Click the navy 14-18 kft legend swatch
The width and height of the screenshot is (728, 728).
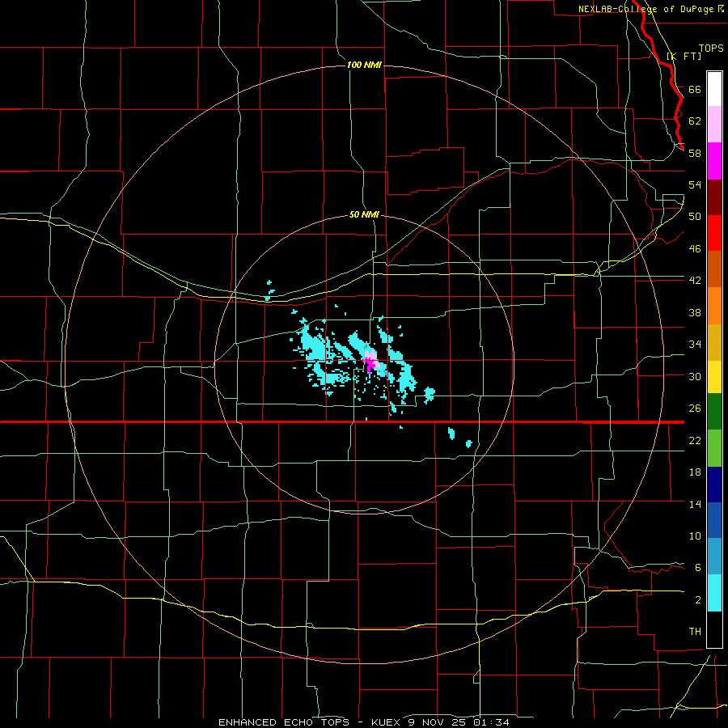click(714, 485)
